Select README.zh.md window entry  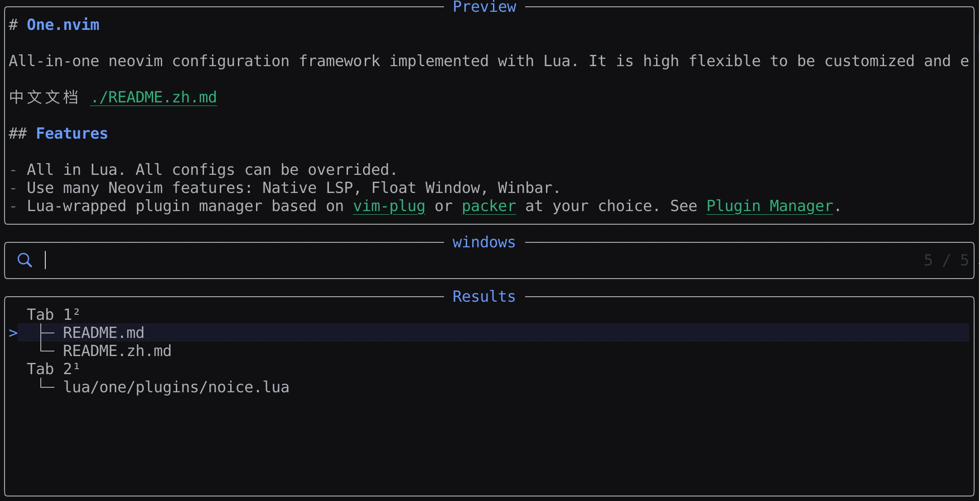(x=117, y=351)
